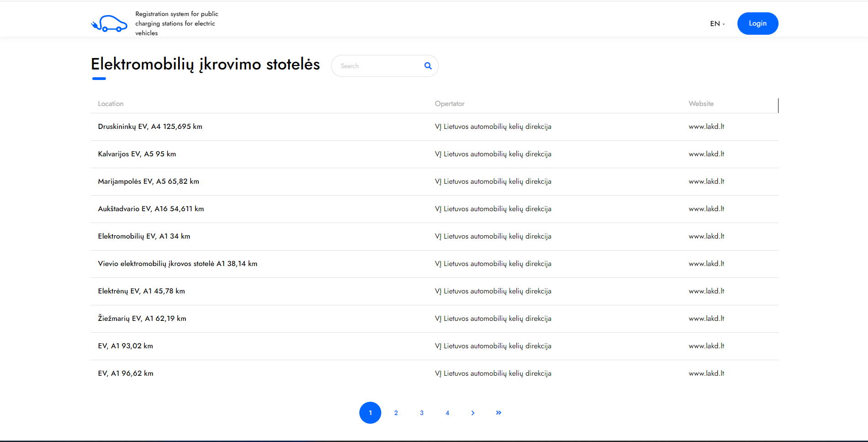The height and width of the screenshot is (442, 868).
Task: Click operator name in Elektromobilių EV row
Action: click(x=493, y=236)
